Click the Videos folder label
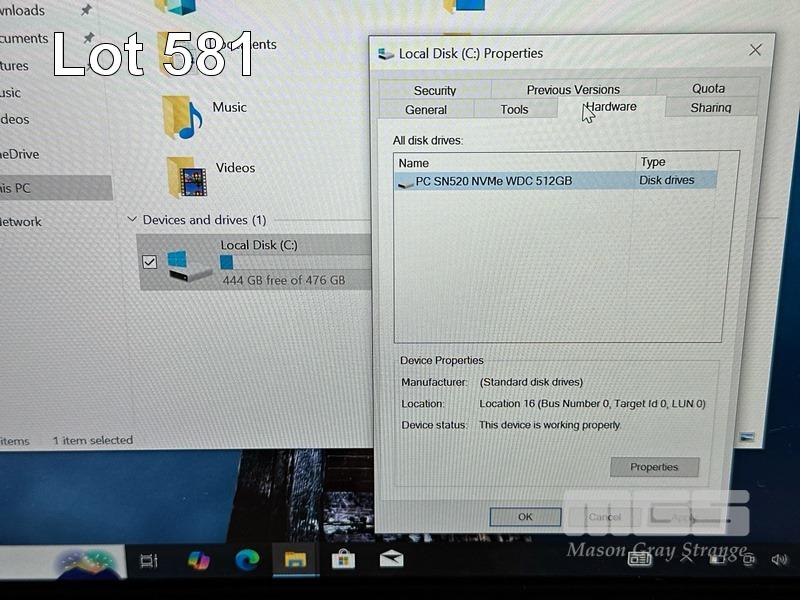The image size is (800, 600). [235, 168]
